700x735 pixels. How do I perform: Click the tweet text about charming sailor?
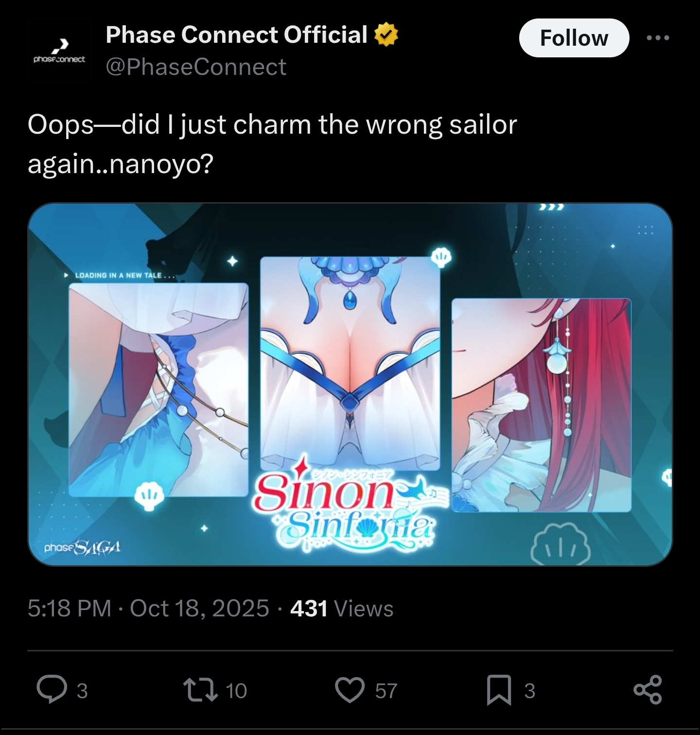[272, 144]
